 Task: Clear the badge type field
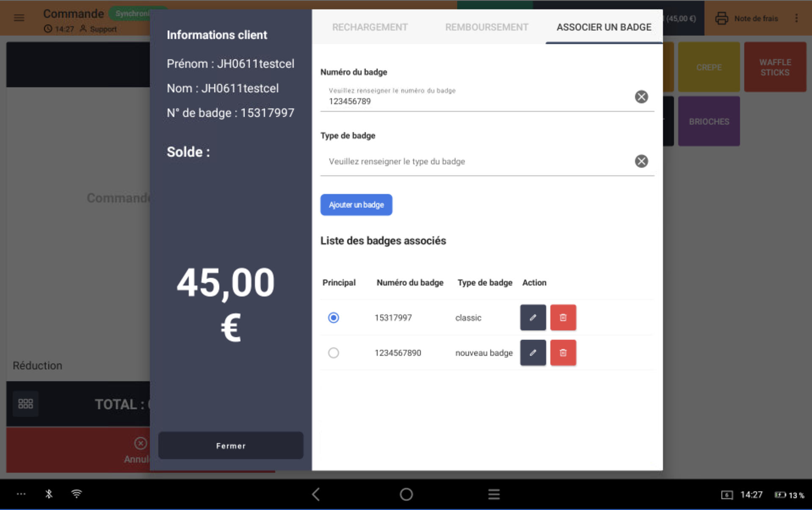coord(641,161)
